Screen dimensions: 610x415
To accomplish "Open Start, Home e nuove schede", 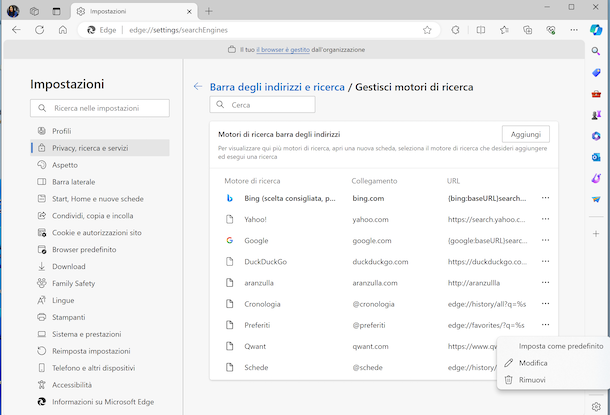I will click(100, 199).
